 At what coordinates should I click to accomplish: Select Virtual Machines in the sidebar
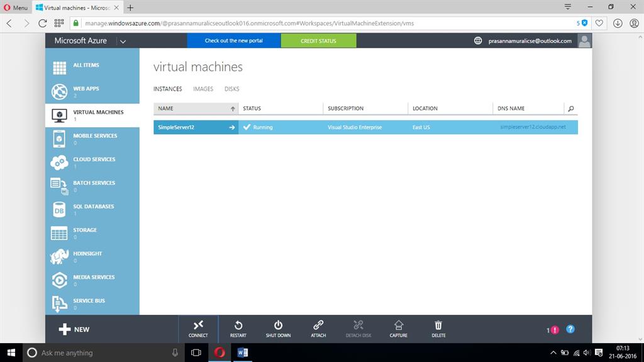(x=92, y=115)
